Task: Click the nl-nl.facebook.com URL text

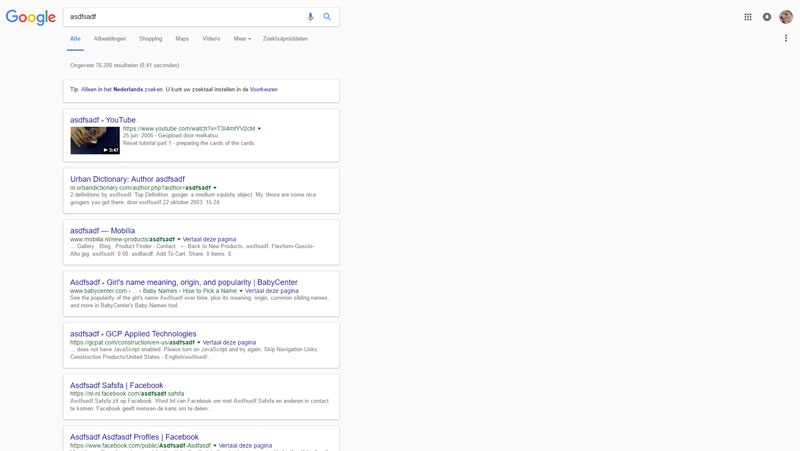Action: pos(127,394)
